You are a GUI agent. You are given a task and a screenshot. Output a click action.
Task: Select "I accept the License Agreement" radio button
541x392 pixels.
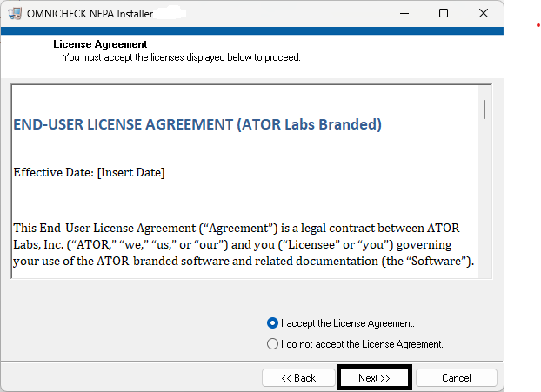coord(272,323)
